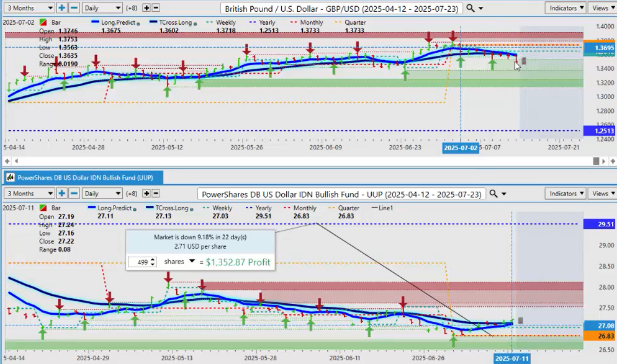This screenshot has height=364, width=617.
Task: Open the Views menu on UUP chart
Action: point(603,193)
